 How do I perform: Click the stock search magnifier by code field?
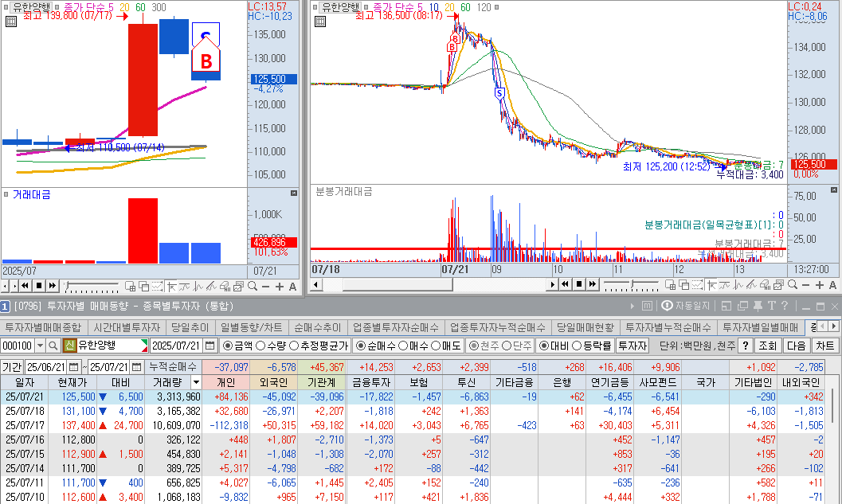(53, 346)
